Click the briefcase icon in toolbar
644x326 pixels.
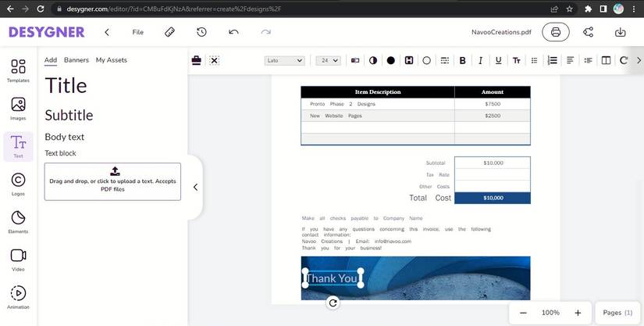pyautogui.click(x=196, y=60)
